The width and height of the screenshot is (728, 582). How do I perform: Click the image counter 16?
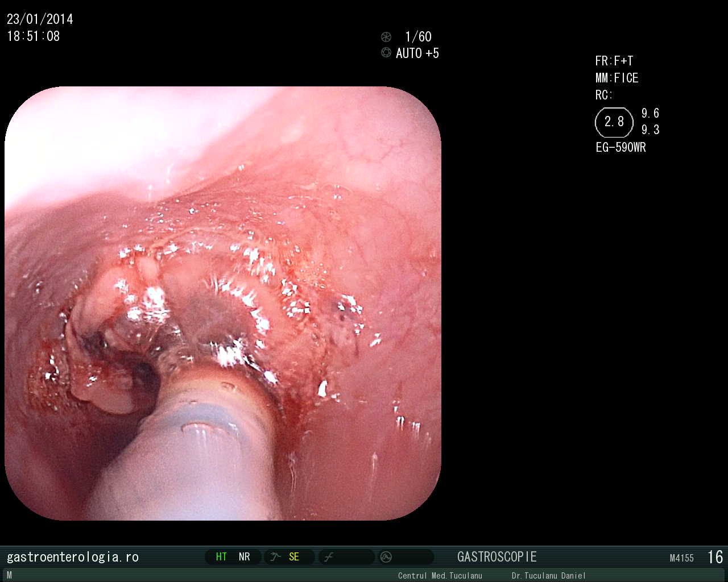(x=715, y=557)
